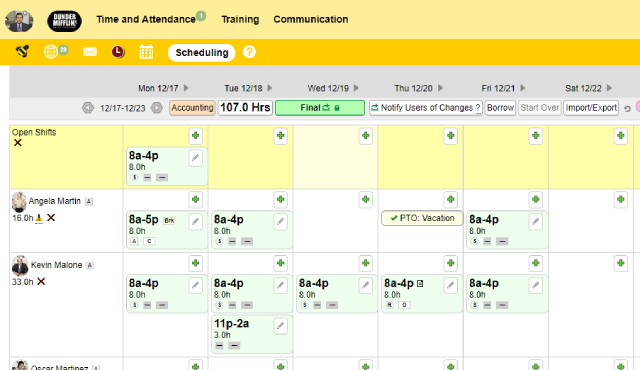Open the envelope messages icon
The image size is (640, 370).
click(x=90, y=52)
